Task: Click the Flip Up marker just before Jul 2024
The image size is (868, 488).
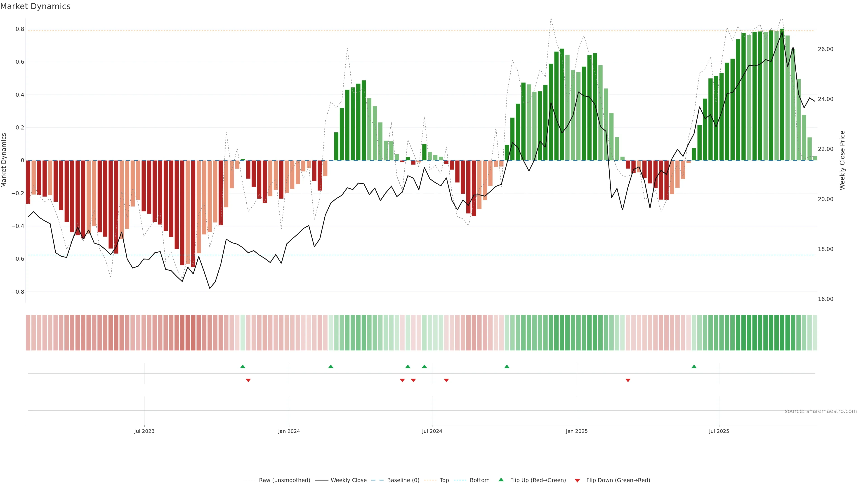Action: 424,366
